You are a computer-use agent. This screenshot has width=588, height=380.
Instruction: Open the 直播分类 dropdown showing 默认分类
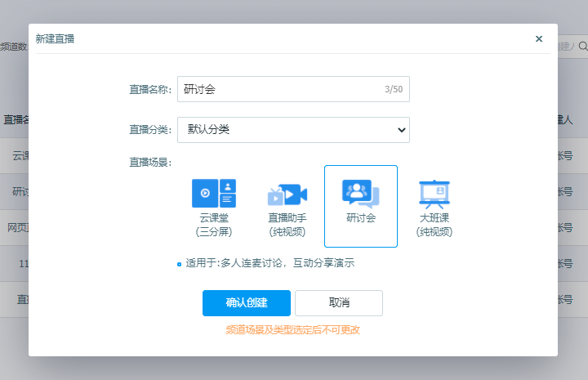tap(293, 129)
